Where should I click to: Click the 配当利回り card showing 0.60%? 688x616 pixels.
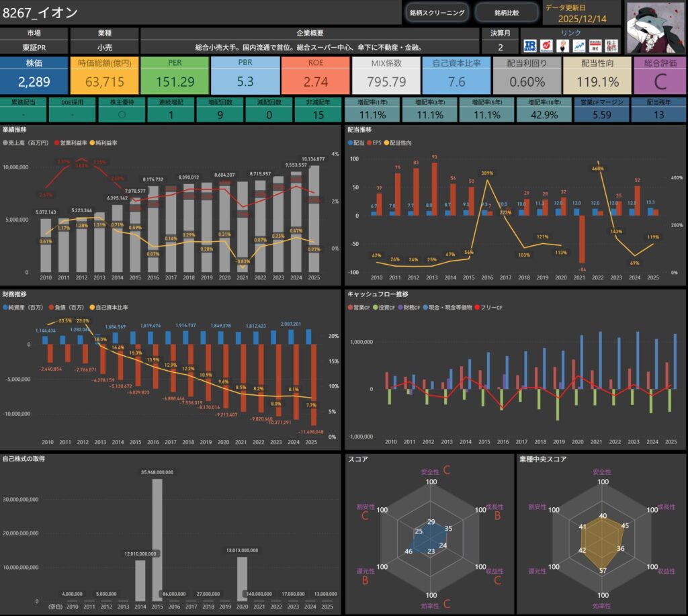526,75
